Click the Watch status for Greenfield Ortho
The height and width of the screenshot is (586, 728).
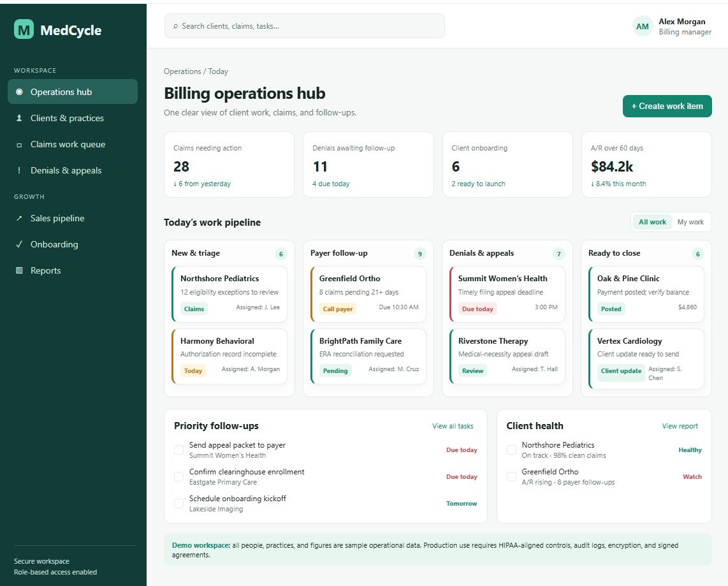pos(692,477)
